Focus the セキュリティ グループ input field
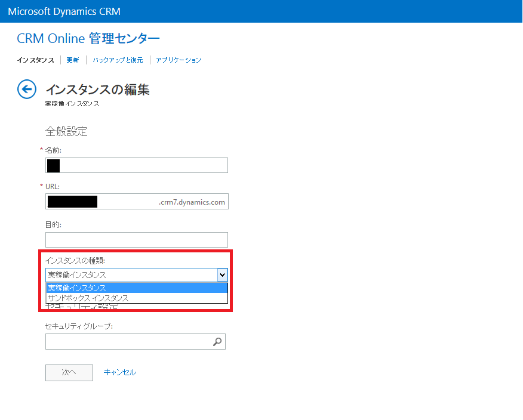This screenshot has width=523, height=420. tap(136, 342)
